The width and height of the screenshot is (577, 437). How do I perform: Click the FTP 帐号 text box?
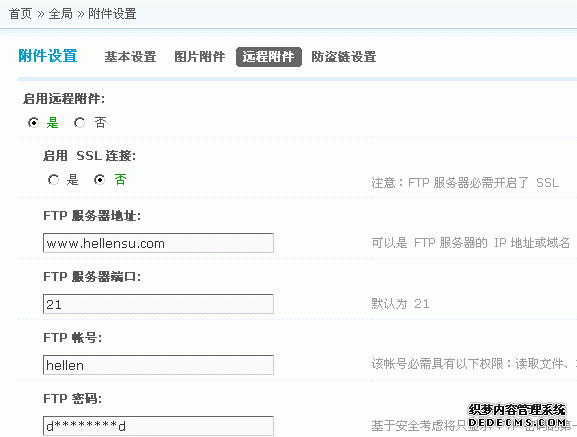pyautogui.click(x=158, y=365)
